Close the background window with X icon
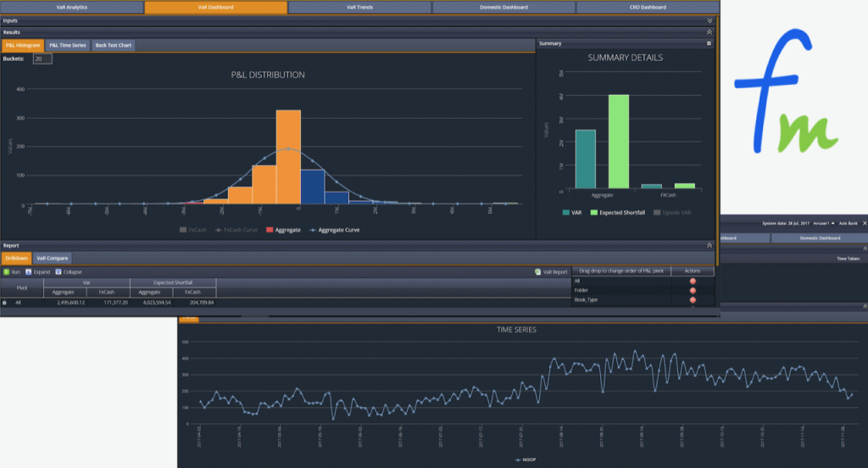The width and height of the screenshot is (868, 468). (x=865, y=223)
